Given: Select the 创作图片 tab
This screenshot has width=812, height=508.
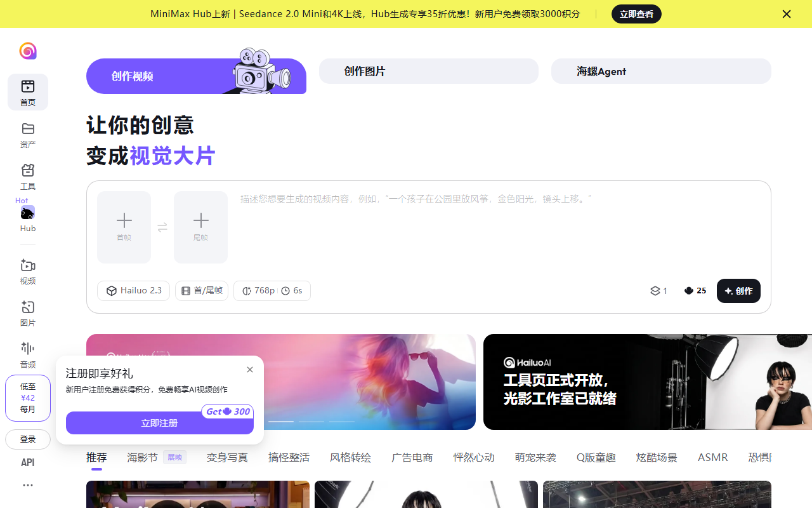Looking at the screenshot, I should coord(429,71).
